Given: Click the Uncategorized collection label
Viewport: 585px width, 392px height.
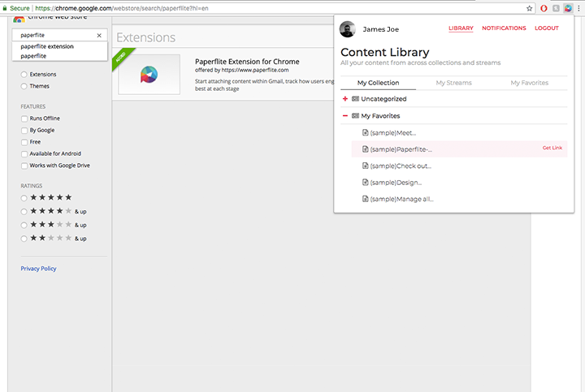Looking at the screenshot, I should pos(383,99).
